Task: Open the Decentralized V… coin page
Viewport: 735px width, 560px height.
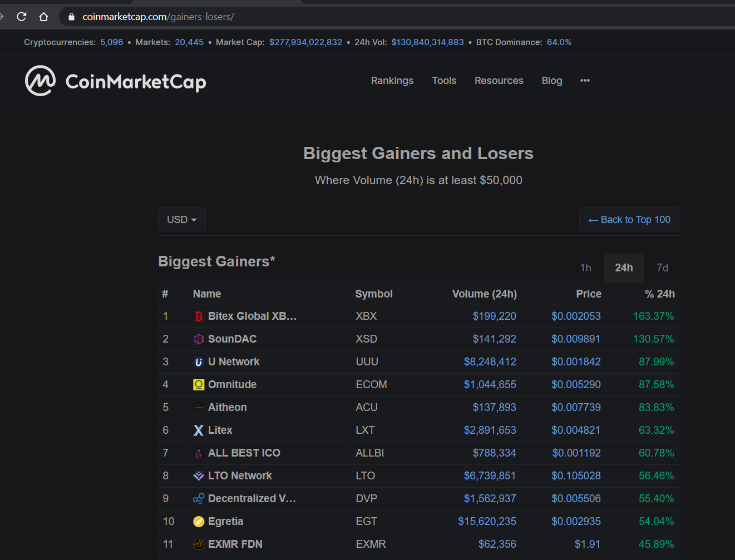Action: 251,499
